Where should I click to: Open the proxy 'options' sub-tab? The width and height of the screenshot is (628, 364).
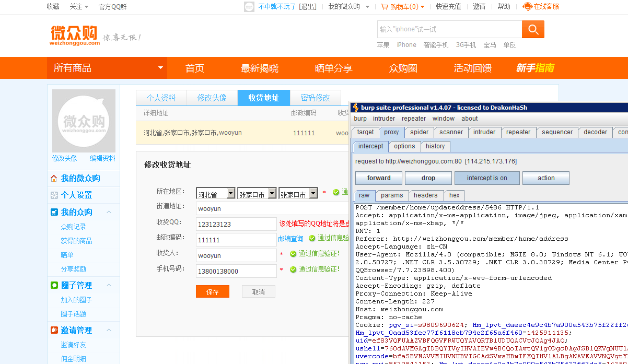[404, 147]
